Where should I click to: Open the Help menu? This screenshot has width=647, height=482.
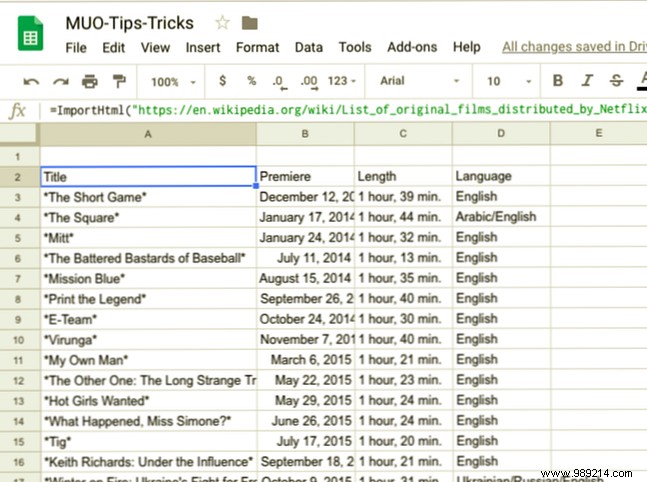coord(467,47)
